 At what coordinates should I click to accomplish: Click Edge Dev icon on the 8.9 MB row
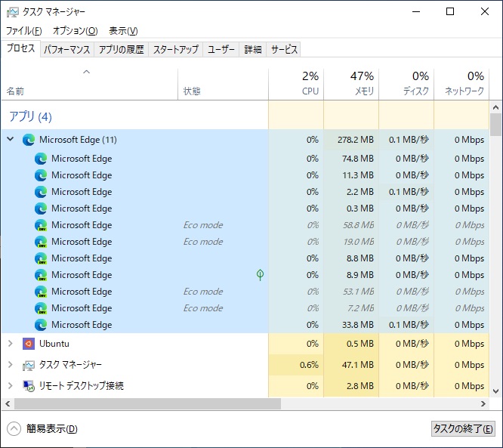(x=41, y=275)
